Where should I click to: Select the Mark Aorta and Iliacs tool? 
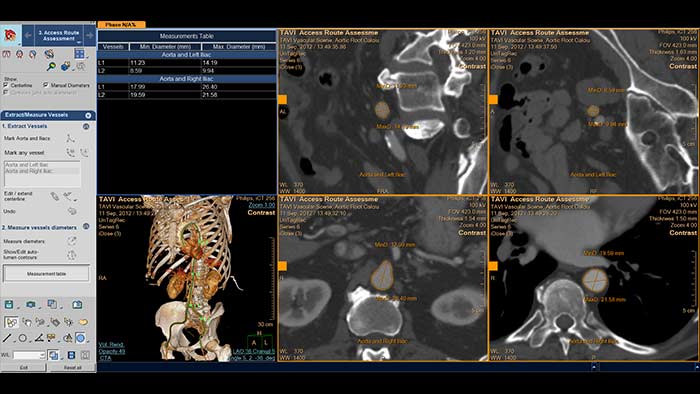click(71, 139)
